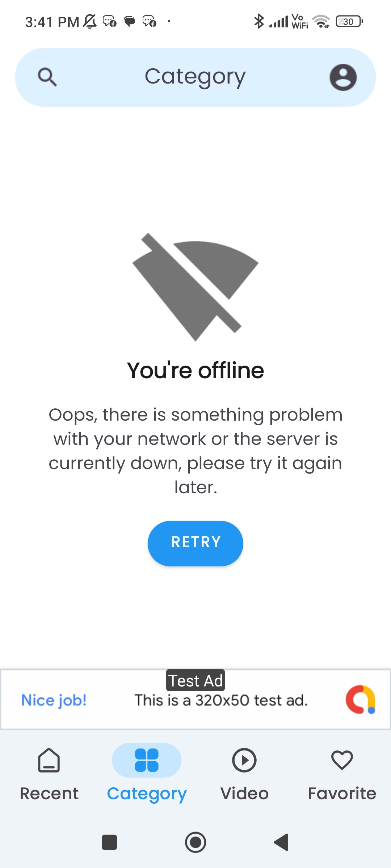Open the Video play circle icon
391x868 pixels.
click(244, 760)
